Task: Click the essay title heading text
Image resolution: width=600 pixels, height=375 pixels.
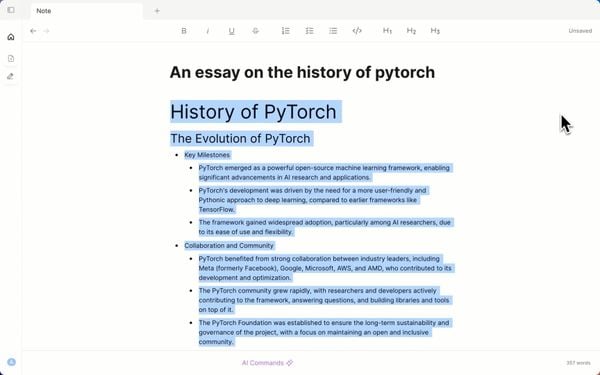Action: 302,72
